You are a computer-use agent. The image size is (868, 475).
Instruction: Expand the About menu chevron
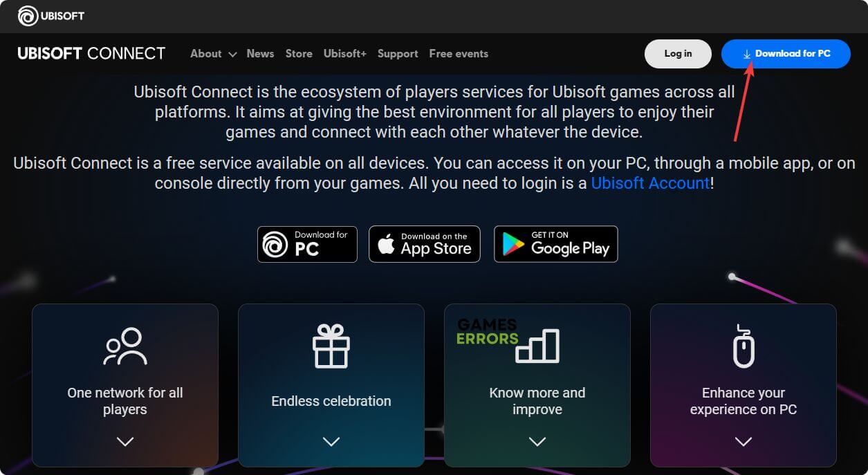point(232,54)
